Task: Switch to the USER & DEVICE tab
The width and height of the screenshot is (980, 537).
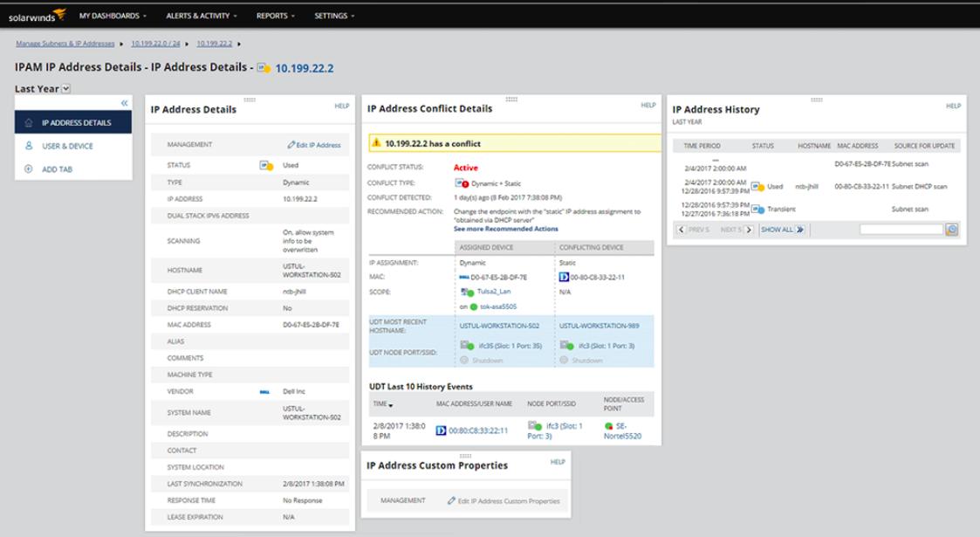Action: pos(73,146)
